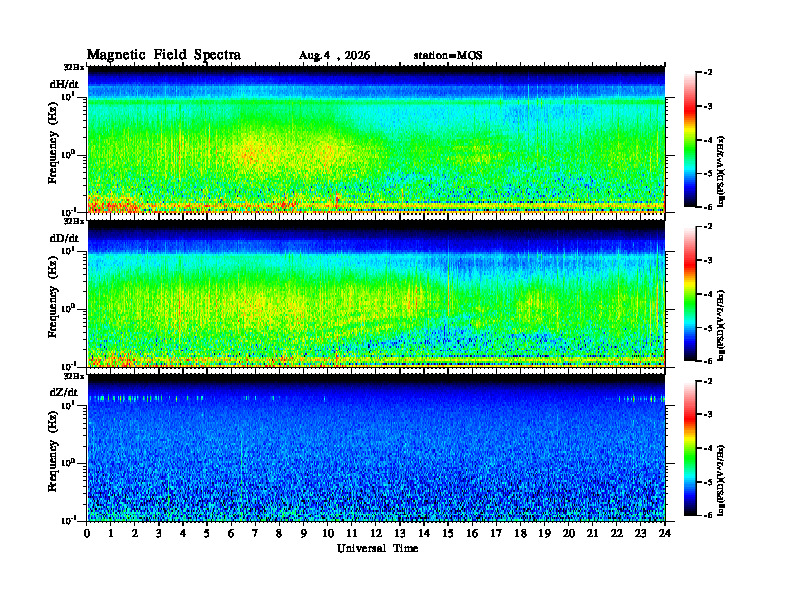Select the dZ/dt panel label
Viewport: 792px width, 612px height.
pyautogui.click(x=64, y=392)
